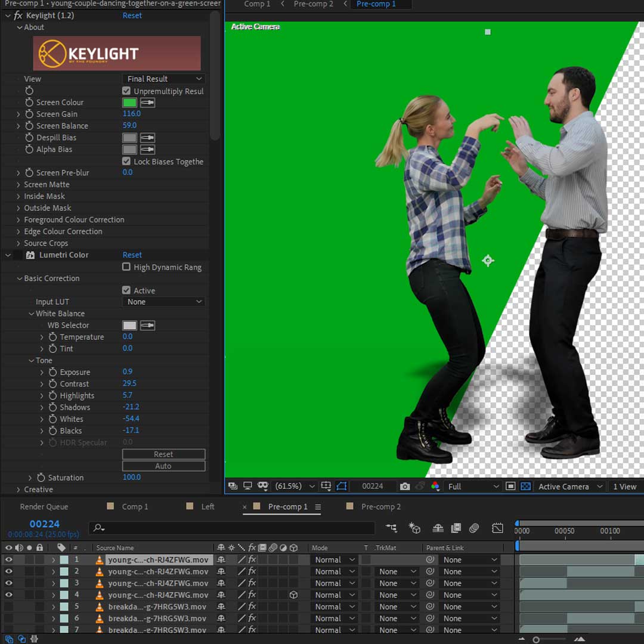The height and width of the screenshot is (644, 644).
Task: Select the Comp 1 viewer tab
Action: pos(257,4)
